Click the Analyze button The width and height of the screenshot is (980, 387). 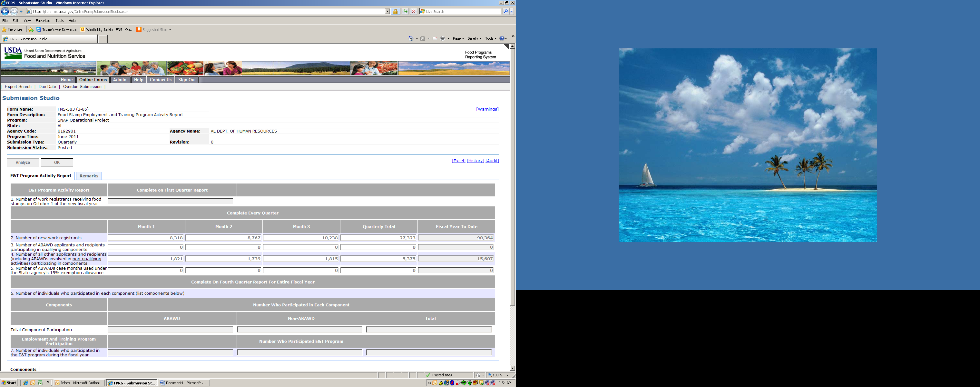23,163
